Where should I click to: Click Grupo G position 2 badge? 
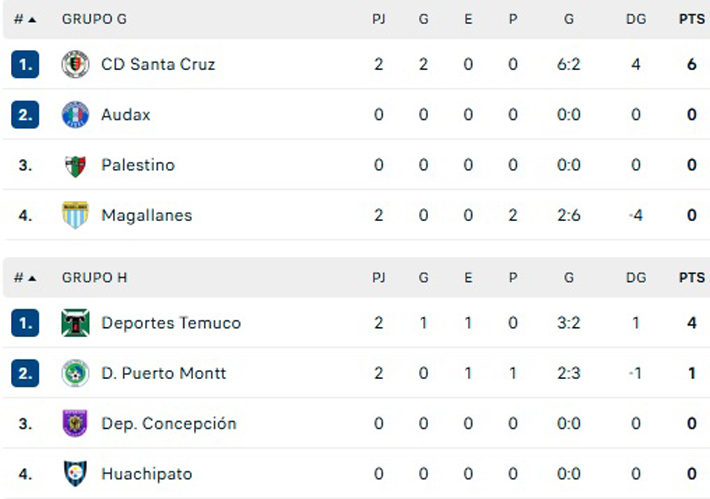(x=25, y=114)
